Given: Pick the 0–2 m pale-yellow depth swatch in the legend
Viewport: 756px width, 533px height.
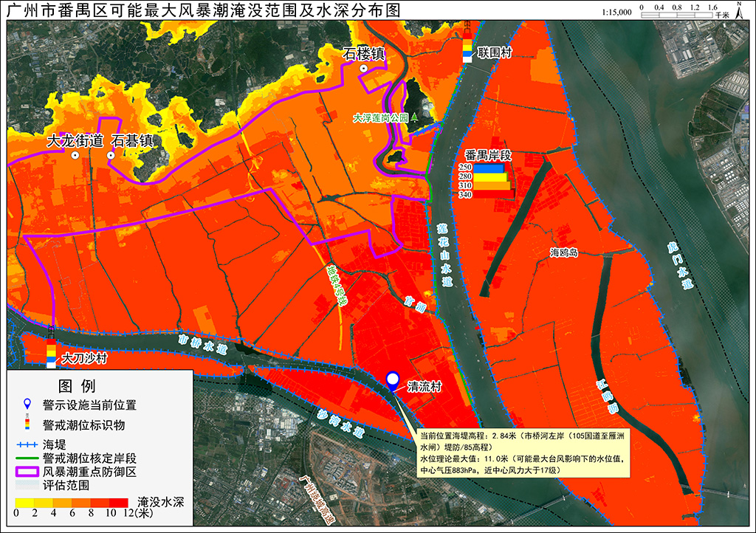Looking at the screenshot, I should click(24, 503).
